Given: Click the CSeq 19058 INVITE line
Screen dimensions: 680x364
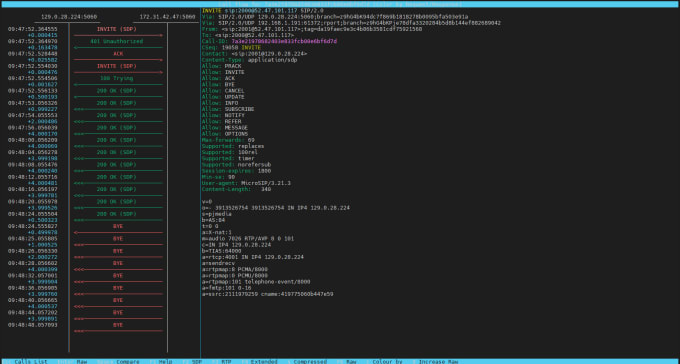Looking at the screenshot, I should point(232,48).
